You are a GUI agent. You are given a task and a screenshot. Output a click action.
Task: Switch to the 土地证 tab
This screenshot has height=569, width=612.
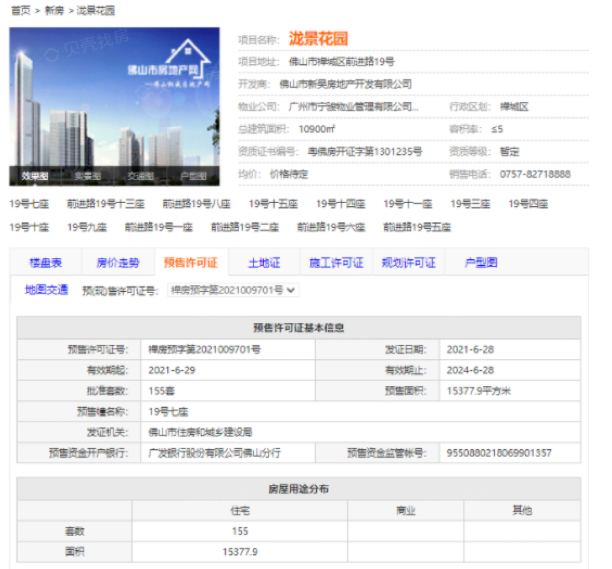point(264,263)
